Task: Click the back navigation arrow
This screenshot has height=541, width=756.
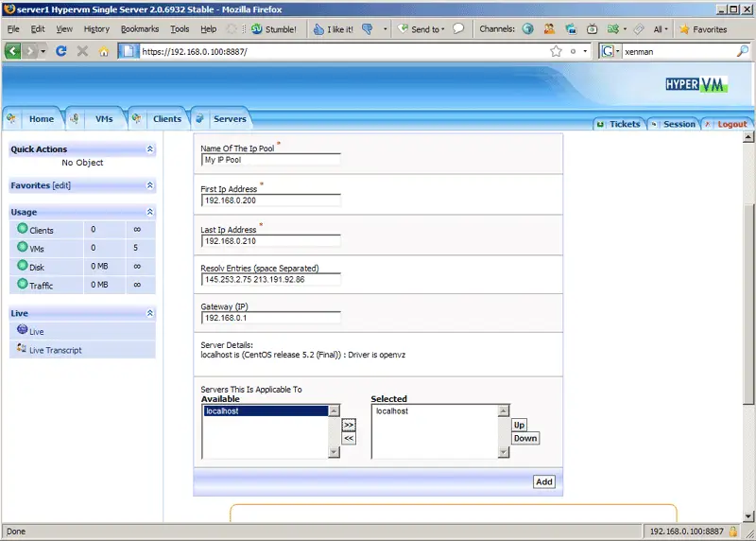Action: 13,51
